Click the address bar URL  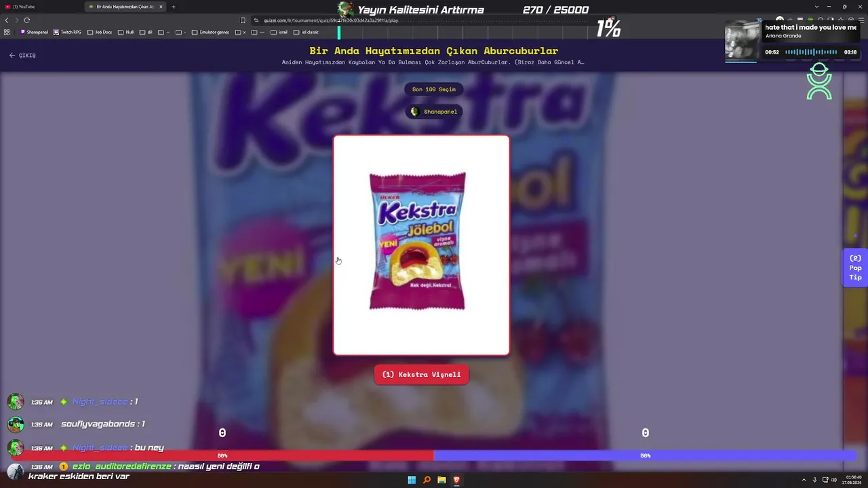click(x=331, y=20)
